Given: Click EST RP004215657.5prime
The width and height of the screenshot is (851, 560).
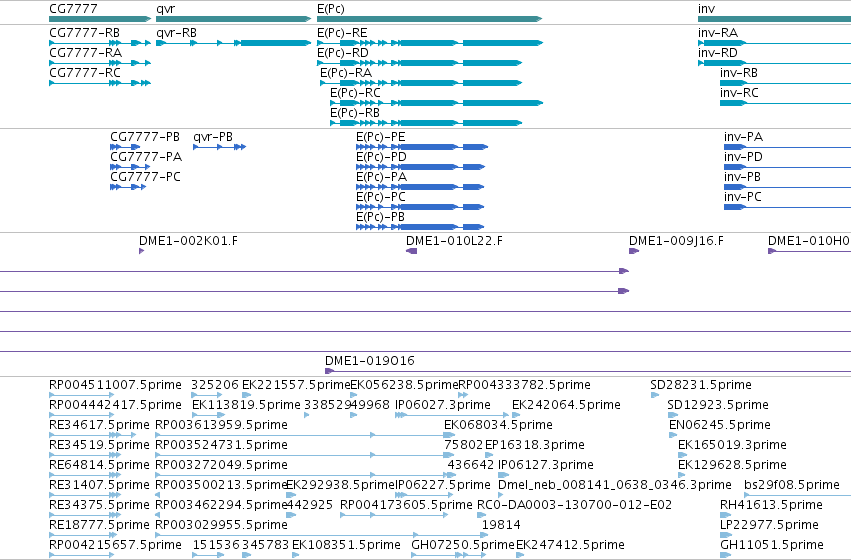Looking at the screenshot, I should (81, 555).
